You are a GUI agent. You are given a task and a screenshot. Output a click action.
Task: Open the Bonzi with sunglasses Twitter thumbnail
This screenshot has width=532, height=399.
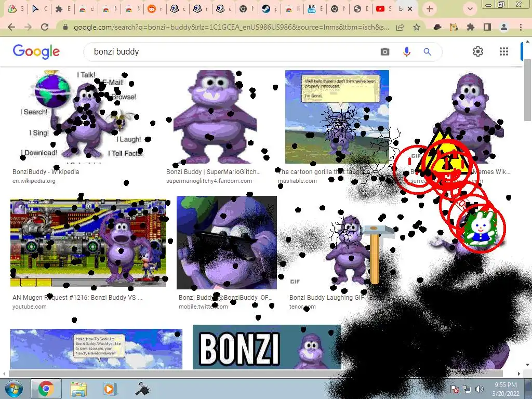pos(227,242)
